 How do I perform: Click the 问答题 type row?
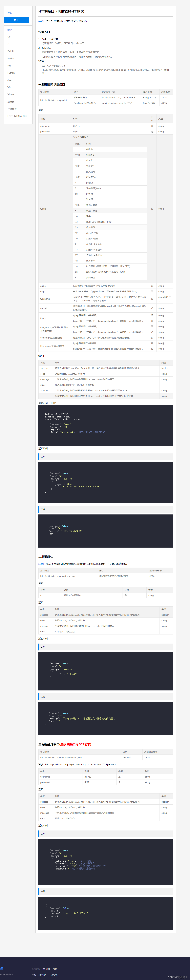110,194
